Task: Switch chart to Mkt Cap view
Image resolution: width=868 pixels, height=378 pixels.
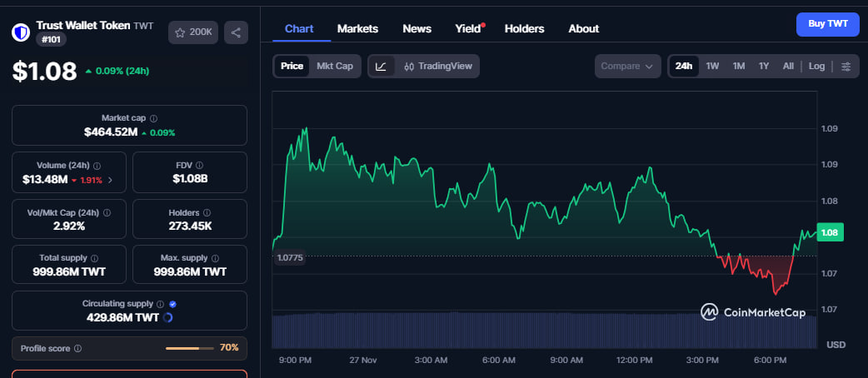Action: pos(335,66)
